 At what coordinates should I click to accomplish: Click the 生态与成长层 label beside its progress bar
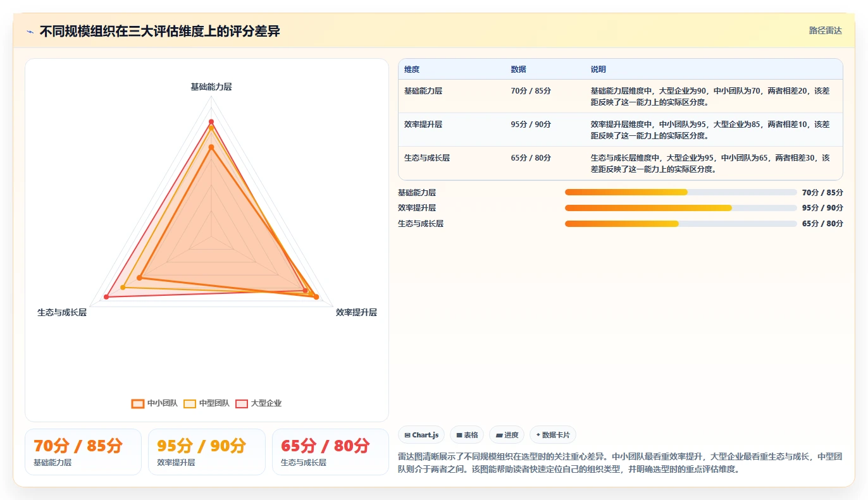pyautogui.click(x=421, y=224)
